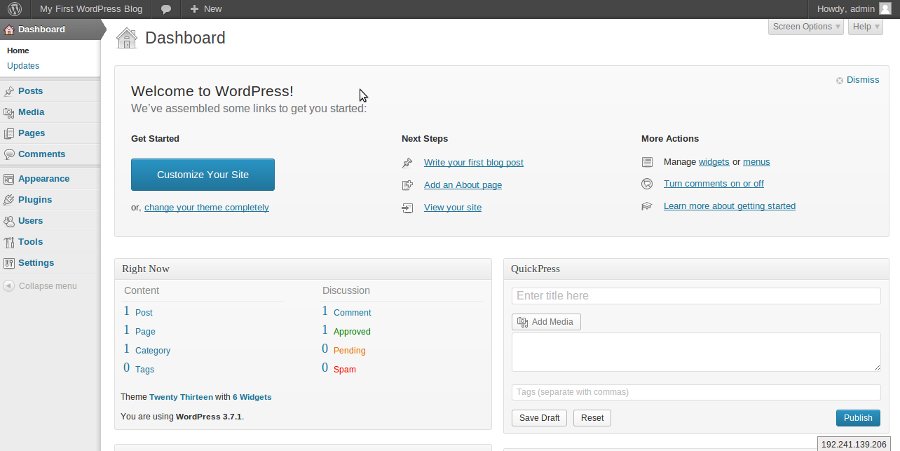
Task: Click the pin icon beside Write your first blog post
Action: 407,163
